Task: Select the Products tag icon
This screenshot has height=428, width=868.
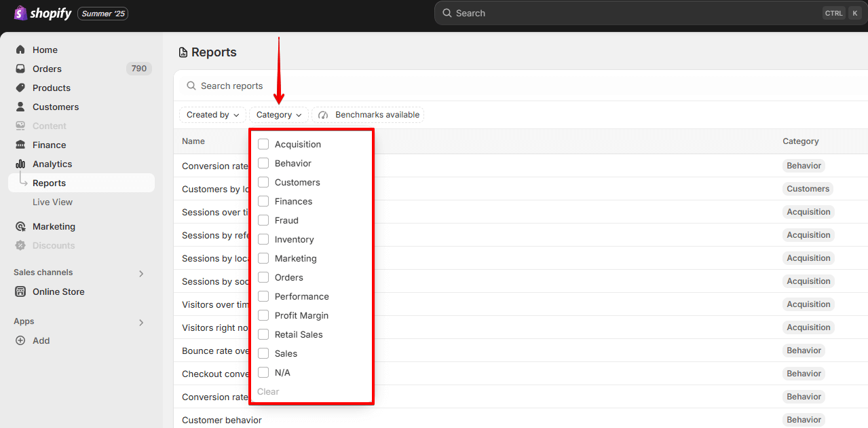Action: tap(20, 88)
